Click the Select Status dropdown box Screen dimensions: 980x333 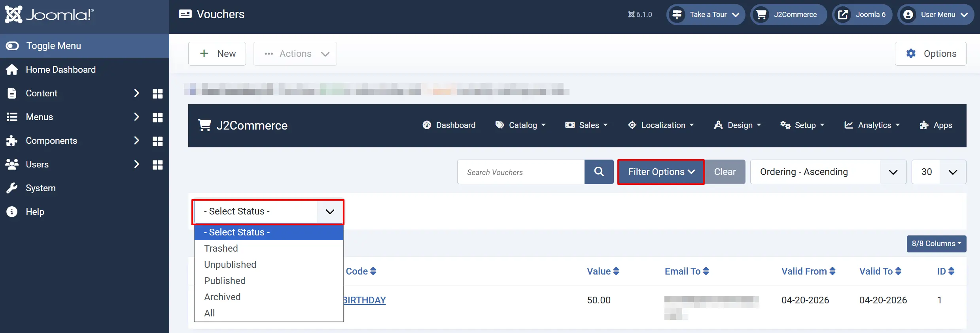(x=268, y=212)
